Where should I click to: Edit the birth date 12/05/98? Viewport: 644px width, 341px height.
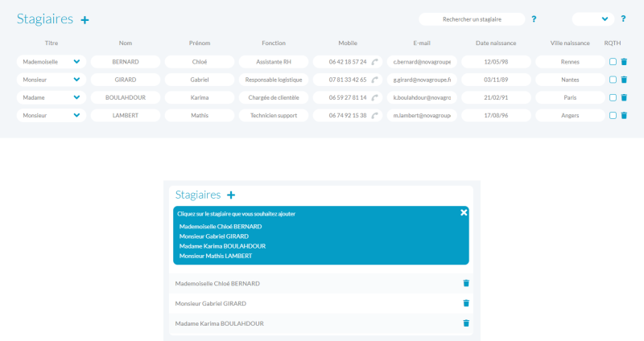496,62
